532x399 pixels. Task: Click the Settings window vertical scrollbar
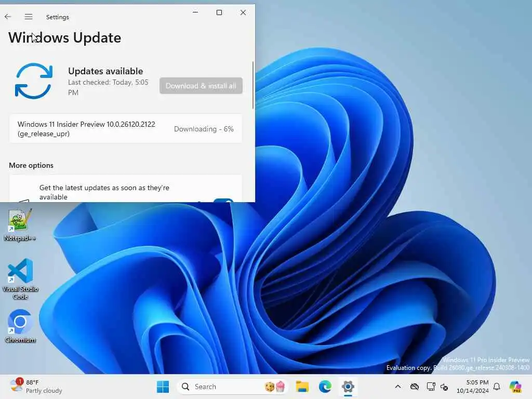(253, 85)
